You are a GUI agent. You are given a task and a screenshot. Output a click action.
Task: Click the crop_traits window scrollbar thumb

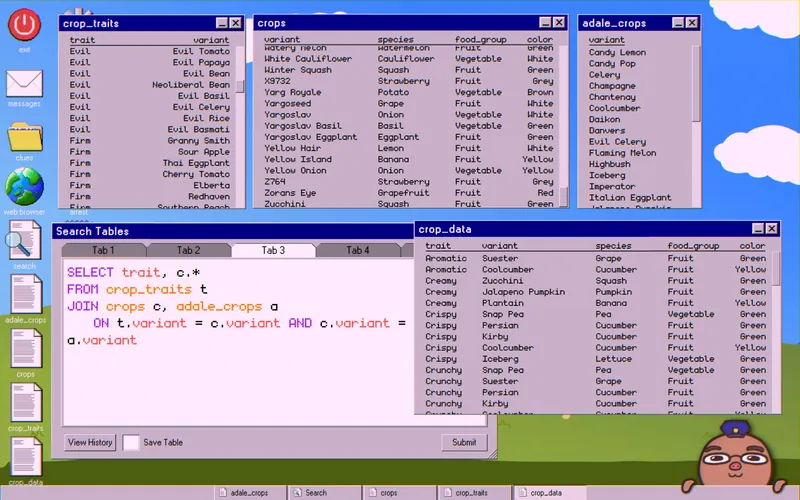coord(240,86)
